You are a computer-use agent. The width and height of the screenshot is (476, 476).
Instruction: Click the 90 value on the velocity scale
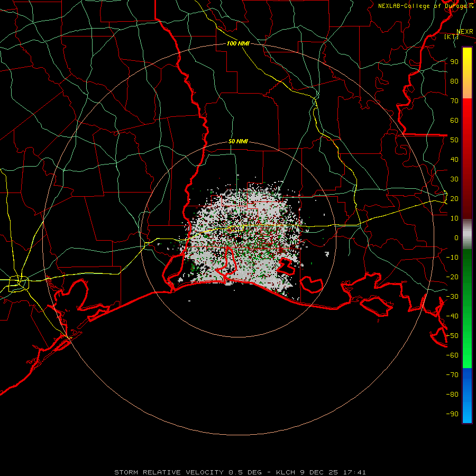coord(454,62)
